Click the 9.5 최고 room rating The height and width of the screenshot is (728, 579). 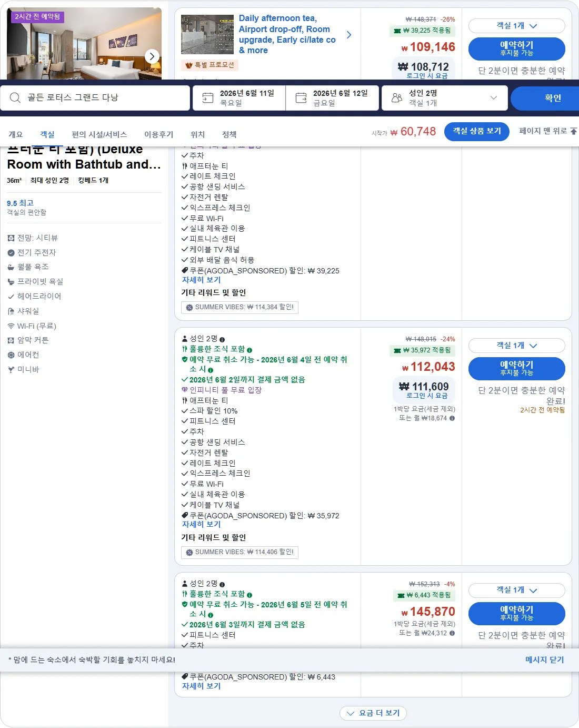[x=20, y=203]
